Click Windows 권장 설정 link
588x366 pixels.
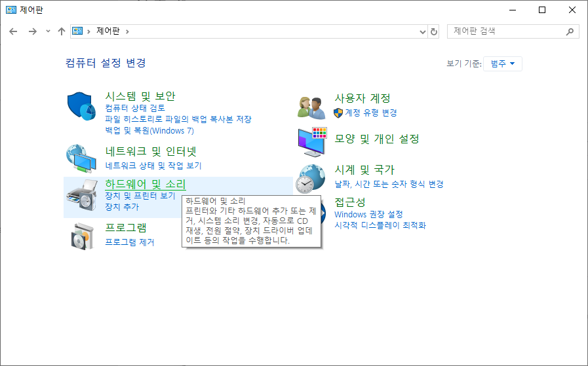pos(368,214)
